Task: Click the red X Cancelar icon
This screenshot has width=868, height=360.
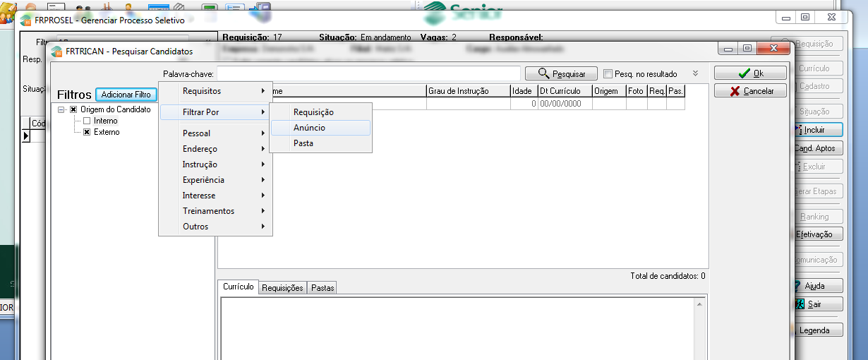Action: point(735,91)
